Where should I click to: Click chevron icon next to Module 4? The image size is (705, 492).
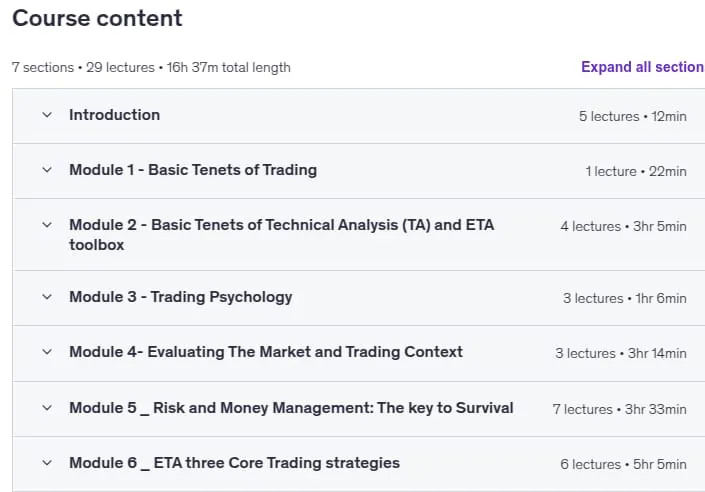tap(47, 352)
